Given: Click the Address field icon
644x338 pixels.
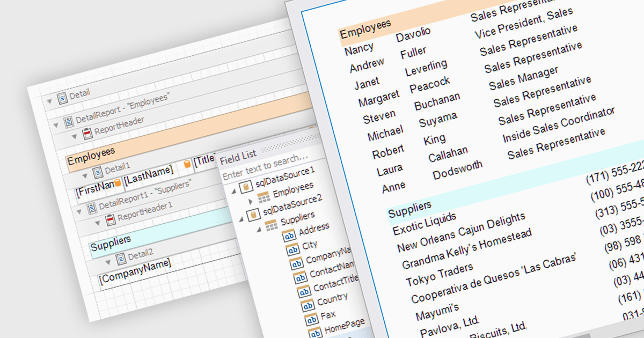Looking at the screenshot, I should (x=289, y=235).
